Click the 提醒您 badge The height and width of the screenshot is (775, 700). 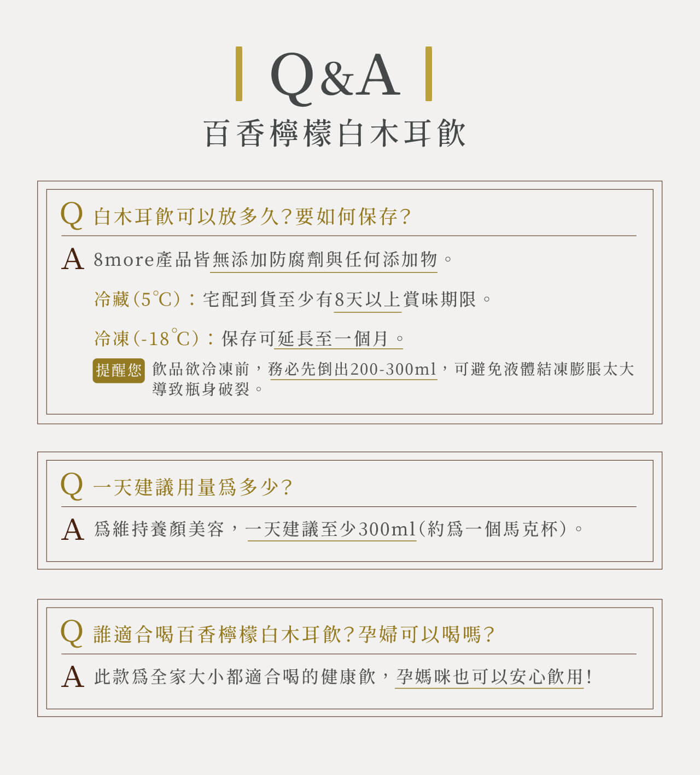pyautogui.click(x=119, y=371)
